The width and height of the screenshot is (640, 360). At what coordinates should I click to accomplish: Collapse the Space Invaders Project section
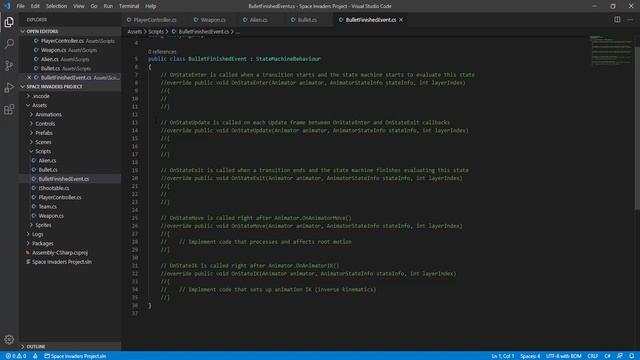pyautogui.click(x=70, y=87)
